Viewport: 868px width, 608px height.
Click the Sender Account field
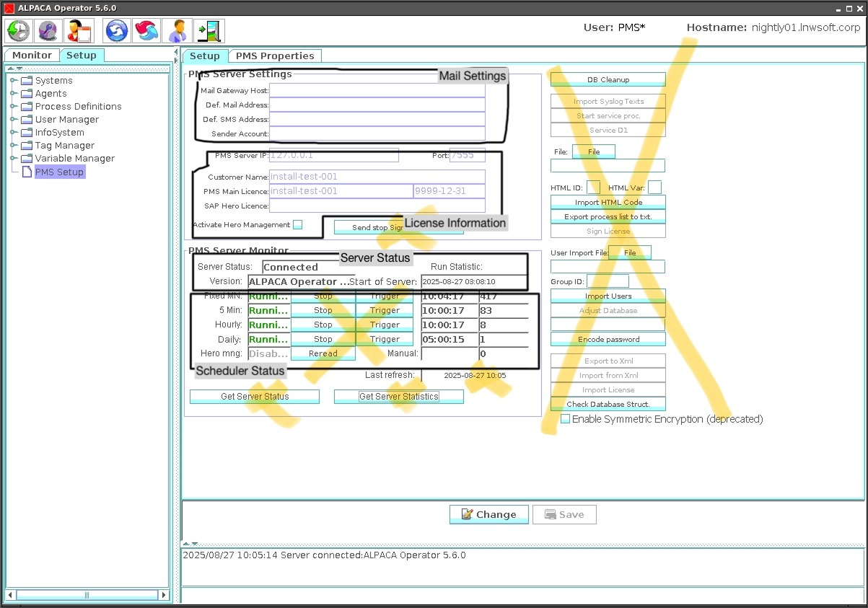coord(377,133)
